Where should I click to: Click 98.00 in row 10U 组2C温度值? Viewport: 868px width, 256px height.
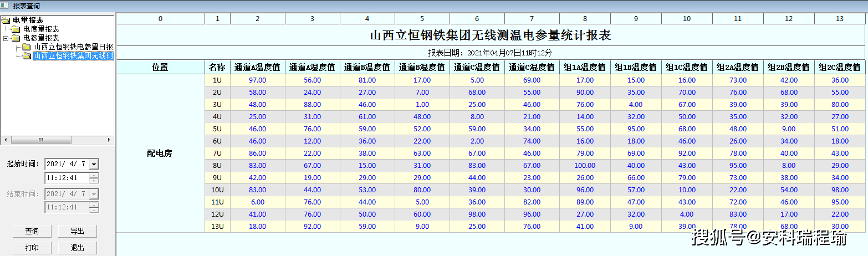840,190
